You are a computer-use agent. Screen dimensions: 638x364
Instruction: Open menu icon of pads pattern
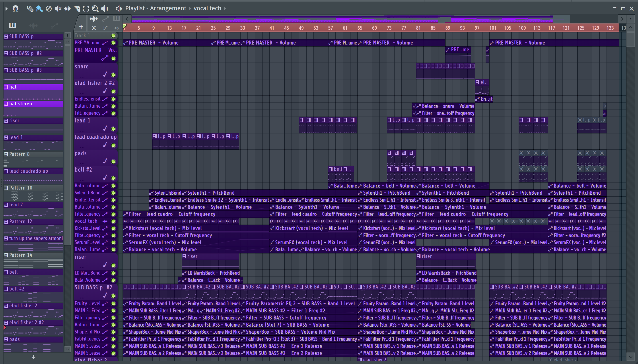(6, 339)
